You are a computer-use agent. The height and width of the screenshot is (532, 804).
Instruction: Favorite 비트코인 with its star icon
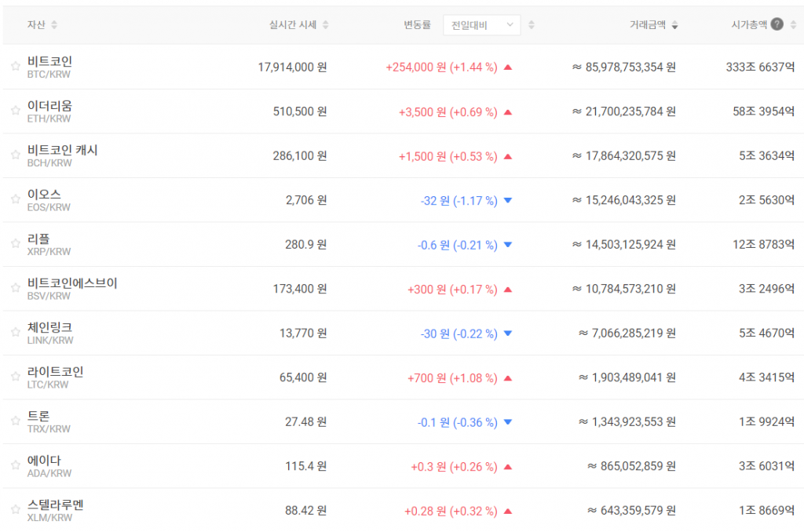click(x=16, y=66)
